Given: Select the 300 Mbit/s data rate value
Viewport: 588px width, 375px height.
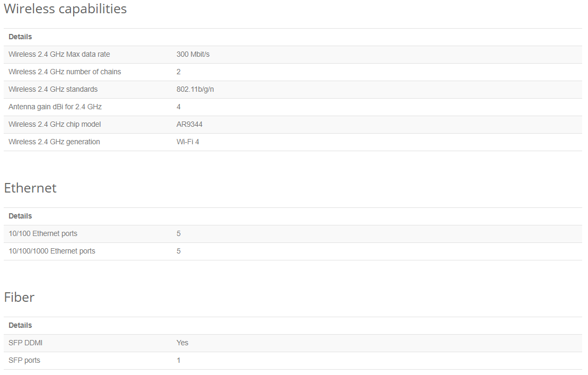Looking at the screenshot, I should 193,54.
